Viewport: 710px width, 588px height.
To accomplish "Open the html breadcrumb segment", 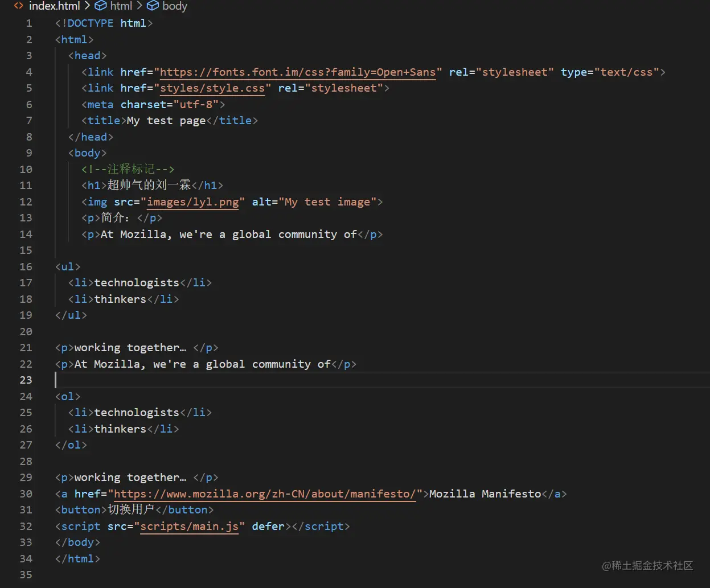I will 121,6.
